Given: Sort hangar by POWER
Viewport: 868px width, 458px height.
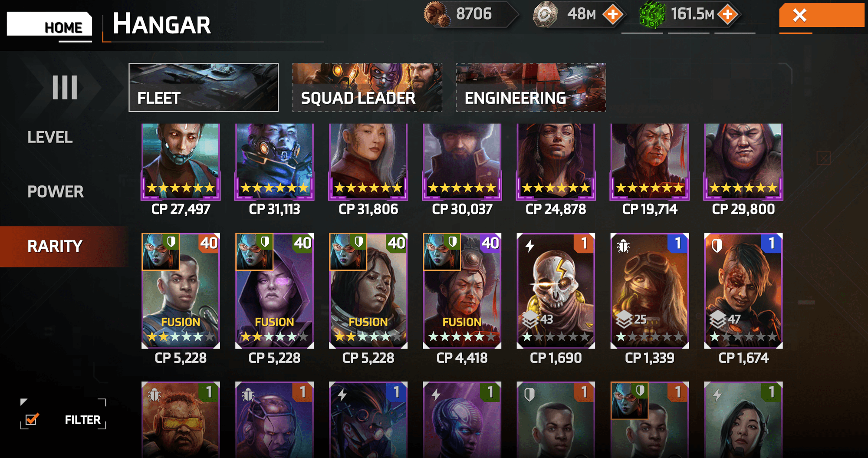Looking at the screenshot, I should pos(55,191).
